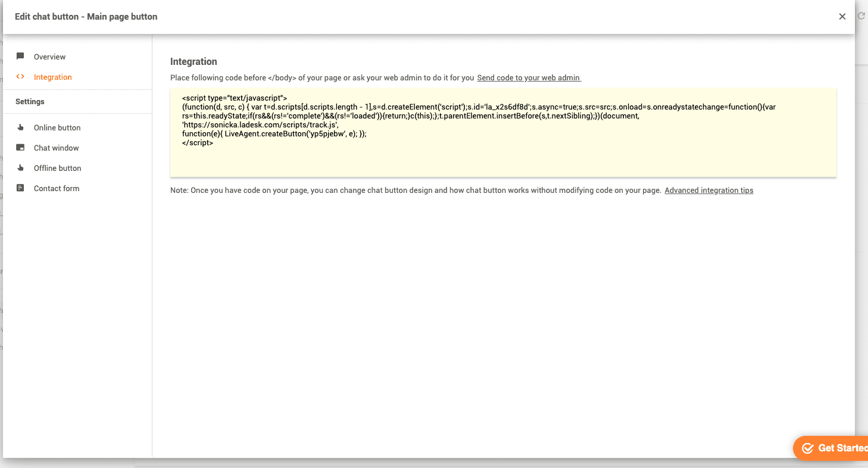This screenshot has height=468, width=868.
Task: Click the Contact form document icon
Action: 21,188
